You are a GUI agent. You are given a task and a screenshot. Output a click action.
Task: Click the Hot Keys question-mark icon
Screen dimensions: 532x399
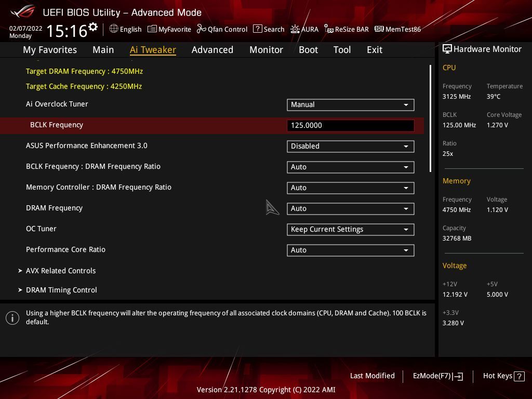click(519, 376)
